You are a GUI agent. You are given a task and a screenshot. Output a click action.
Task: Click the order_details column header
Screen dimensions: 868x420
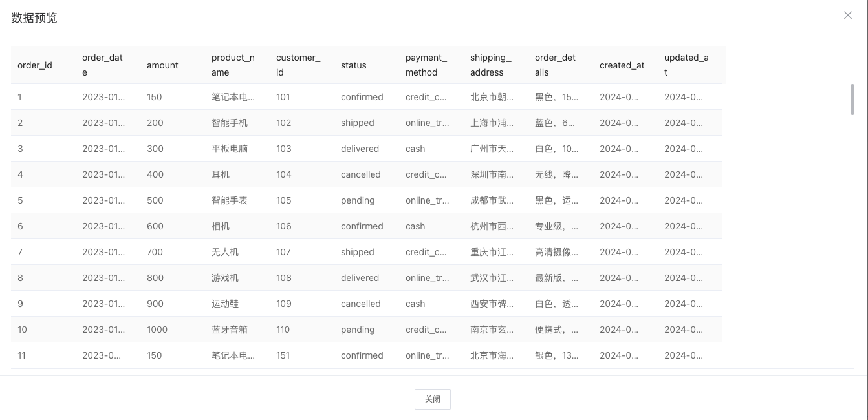(555, 65)
